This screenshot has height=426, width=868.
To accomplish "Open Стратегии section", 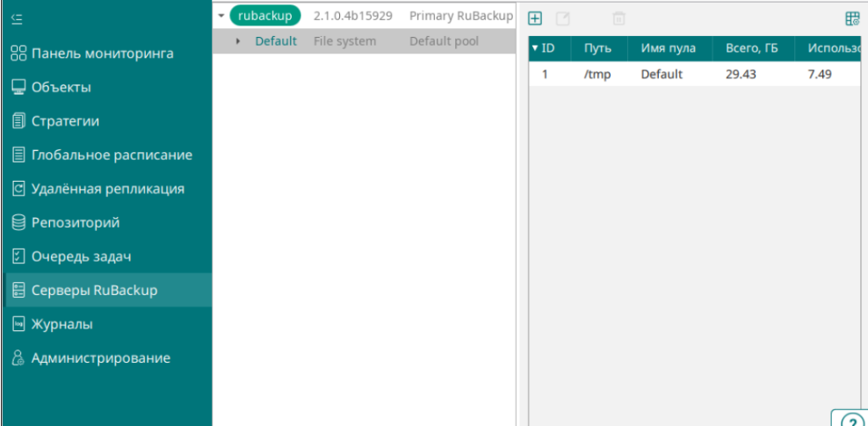I will [65, 121].
